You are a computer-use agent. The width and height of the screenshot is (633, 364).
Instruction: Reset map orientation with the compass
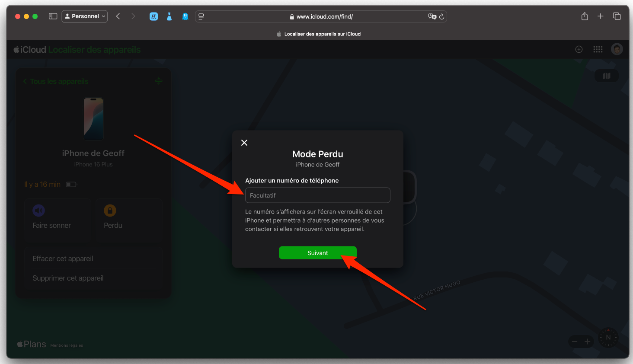(x=608, y=337)
